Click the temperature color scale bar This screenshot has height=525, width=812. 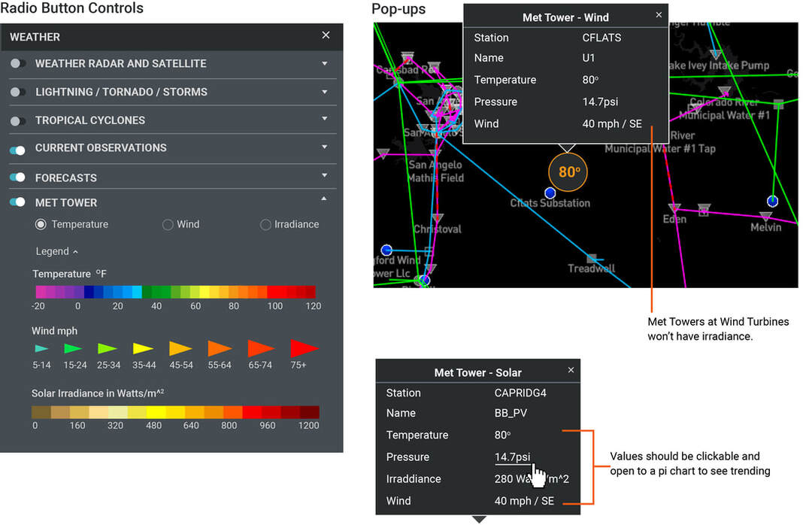(x=175, y=292)
